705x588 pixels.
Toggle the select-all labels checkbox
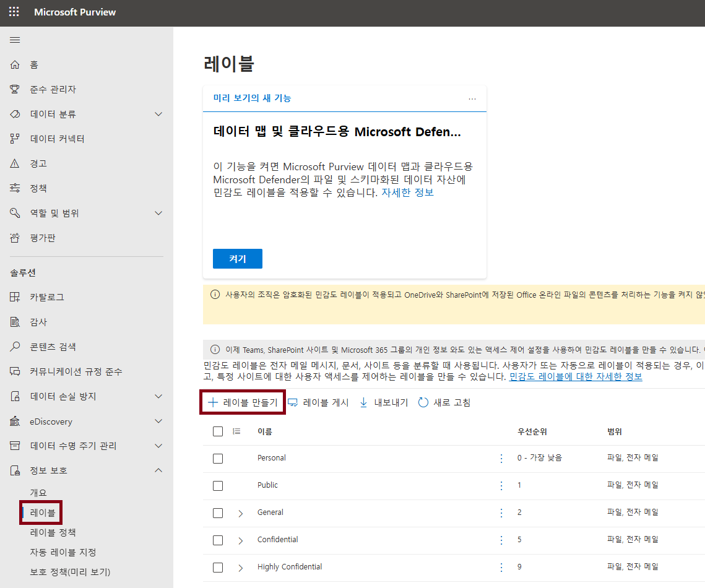(x=218, y=431)
